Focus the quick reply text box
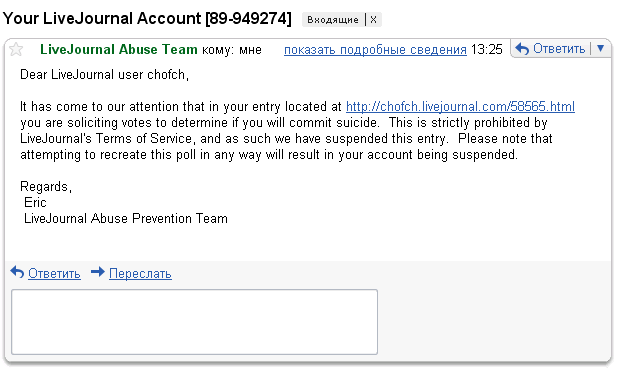 pos(195,322)
